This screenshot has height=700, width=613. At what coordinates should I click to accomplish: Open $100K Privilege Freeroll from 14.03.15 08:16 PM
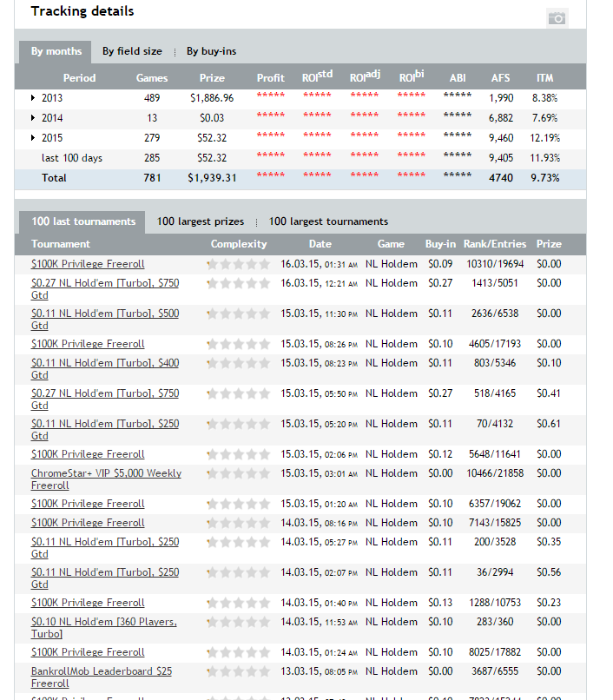[88, 523]
